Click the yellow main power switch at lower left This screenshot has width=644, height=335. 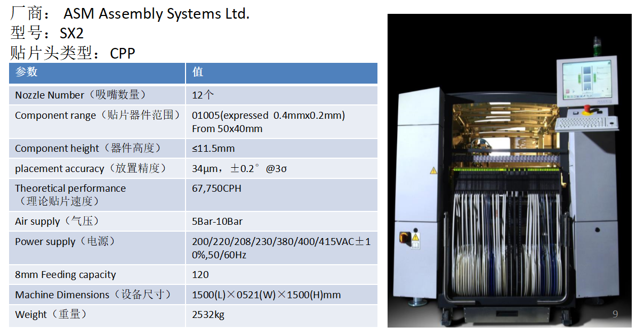[x=405, y=237]
